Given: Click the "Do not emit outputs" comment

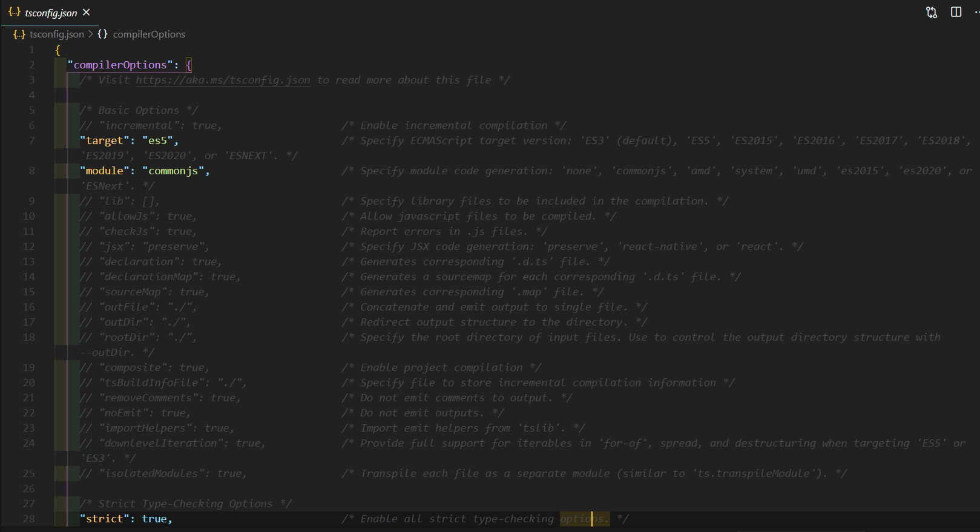Looking at the screenshot, I should (x=423, y=413).
